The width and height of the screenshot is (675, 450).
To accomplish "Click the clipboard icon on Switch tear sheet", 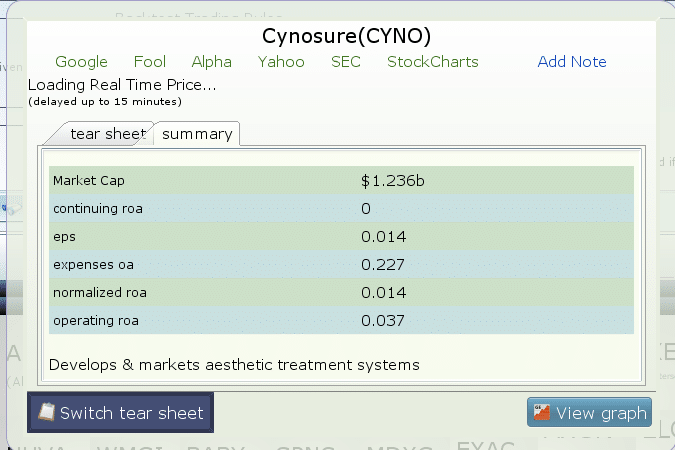I will 46,411.
